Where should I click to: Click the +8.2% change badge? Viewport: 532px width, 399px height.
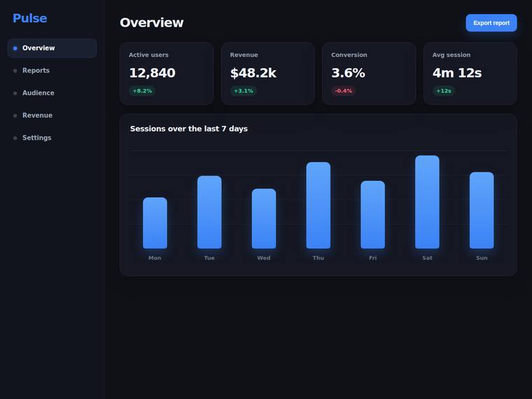tap(142, 91)
